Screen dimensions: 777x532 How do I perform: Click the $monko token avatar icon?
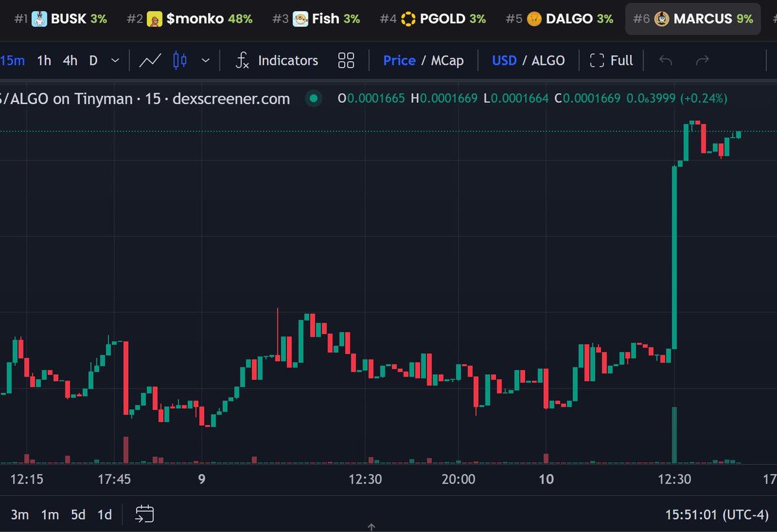click(x=155, y=19)
